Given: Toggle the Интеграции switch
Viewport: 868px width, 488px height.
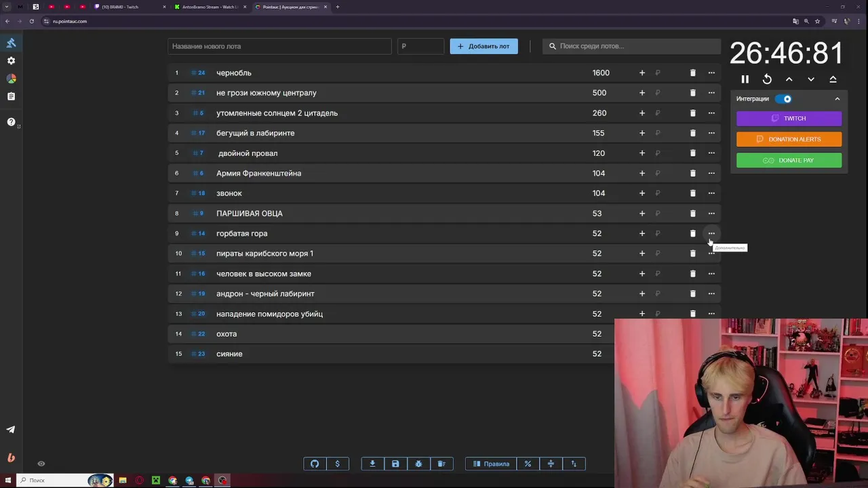Looking at the screenshot, I should (x=783, y=99).
